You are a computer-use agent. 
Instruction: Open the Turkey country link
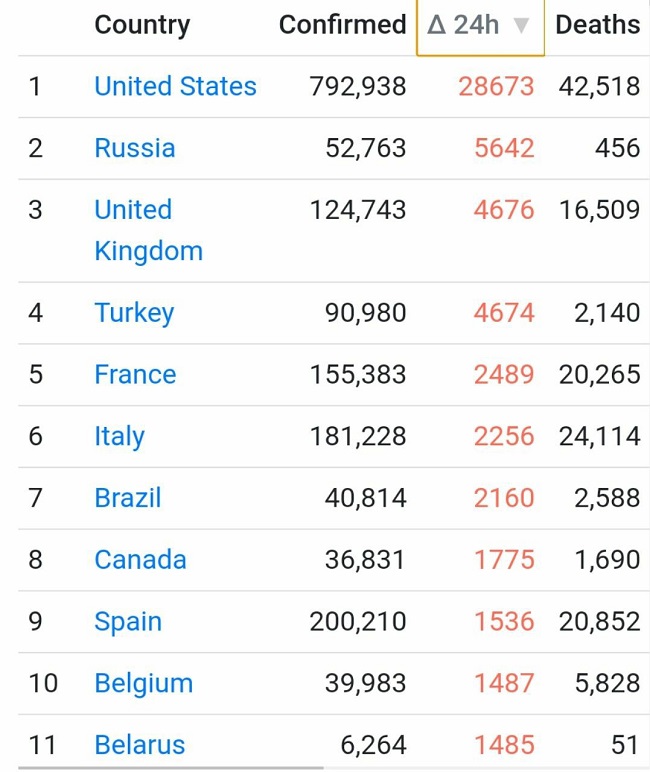pos(134,313)
